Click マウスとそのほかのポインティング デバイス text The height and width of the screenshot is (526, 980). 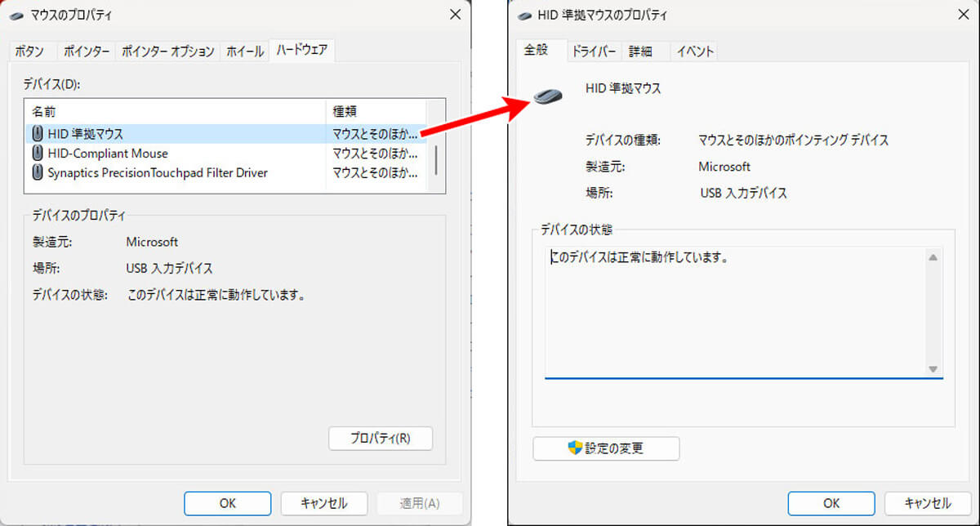(794, 140)
